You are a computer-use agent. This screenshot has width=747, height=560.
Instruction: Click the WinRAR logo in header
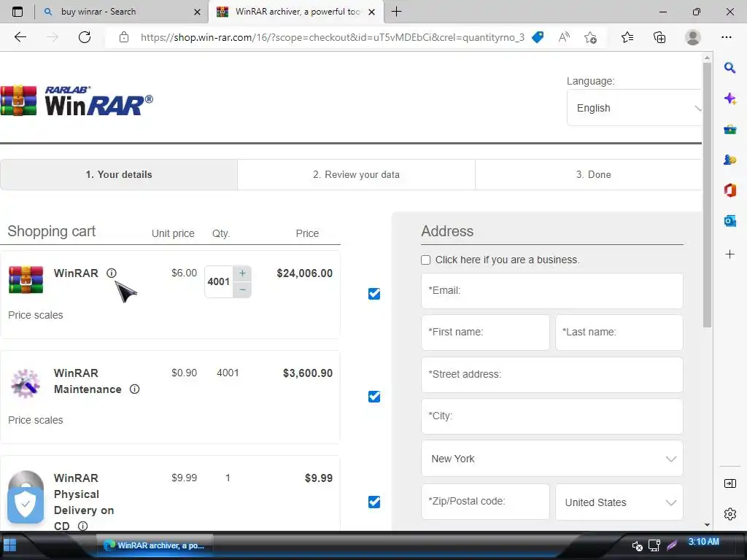click(77, 101)
